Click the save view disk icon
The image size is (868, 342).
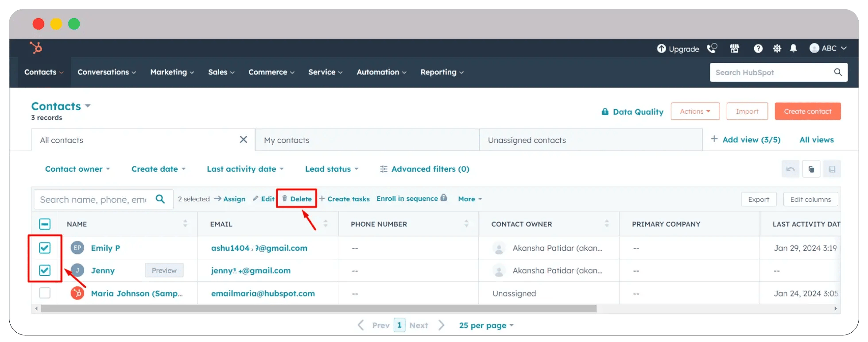(832, 169)
